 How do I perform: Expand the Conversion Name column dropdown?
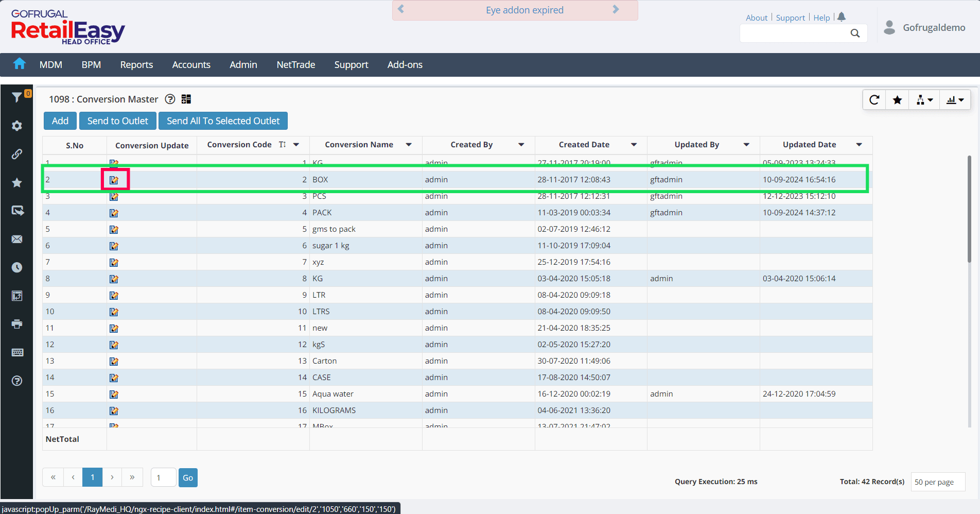coord(409,145)
